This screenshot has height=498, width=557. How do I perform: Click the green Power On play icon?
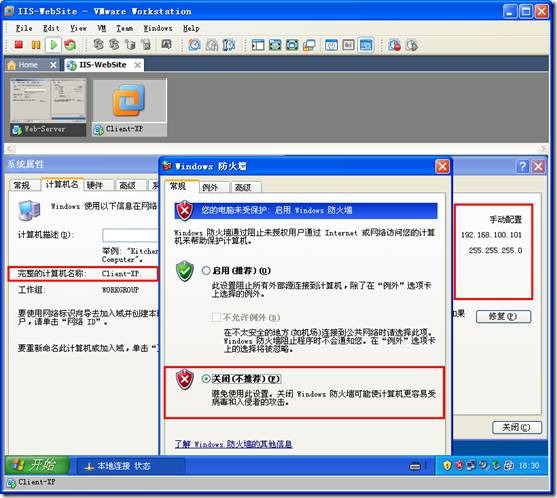point(53,45)
